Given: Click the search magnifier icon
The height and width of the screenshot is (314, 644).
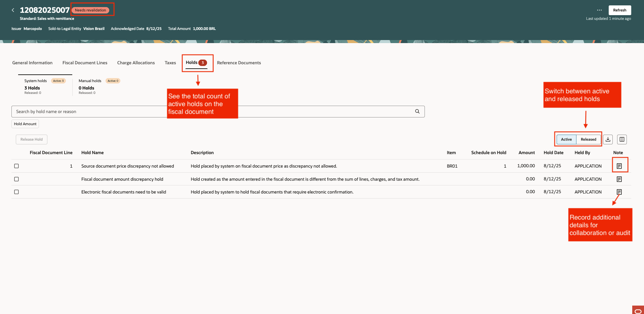Looking at the screenshot, I should 417,111.
